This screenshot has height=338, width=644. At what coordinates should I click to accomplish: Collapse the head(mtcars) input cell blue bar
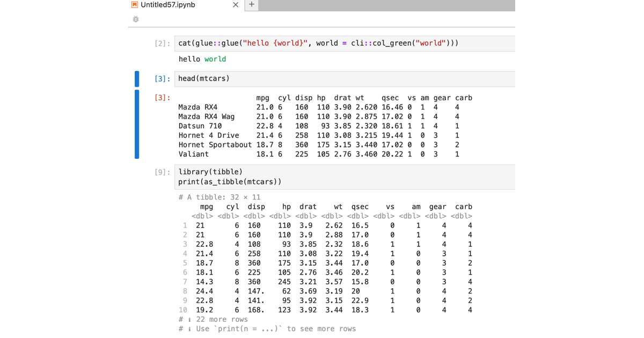pyautogui.click(x=137, y=79)
